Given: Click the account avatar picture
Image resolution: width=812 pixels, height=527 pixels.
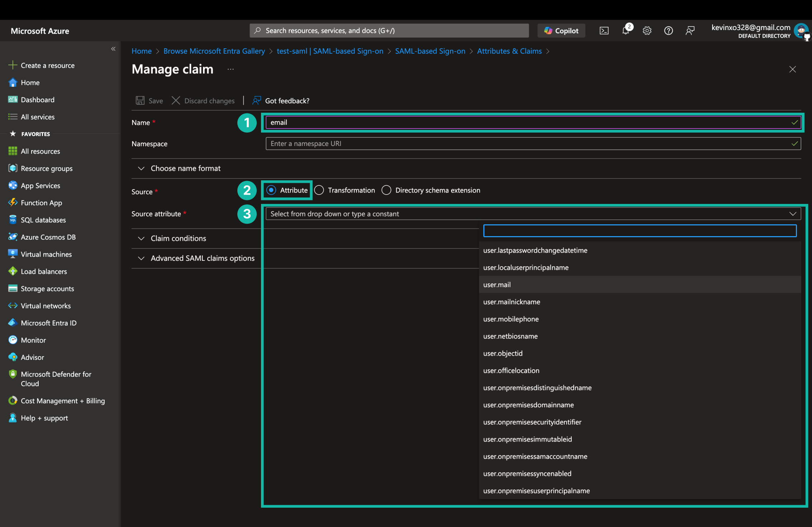Looking at the screenshot, I should coord(801,31).
